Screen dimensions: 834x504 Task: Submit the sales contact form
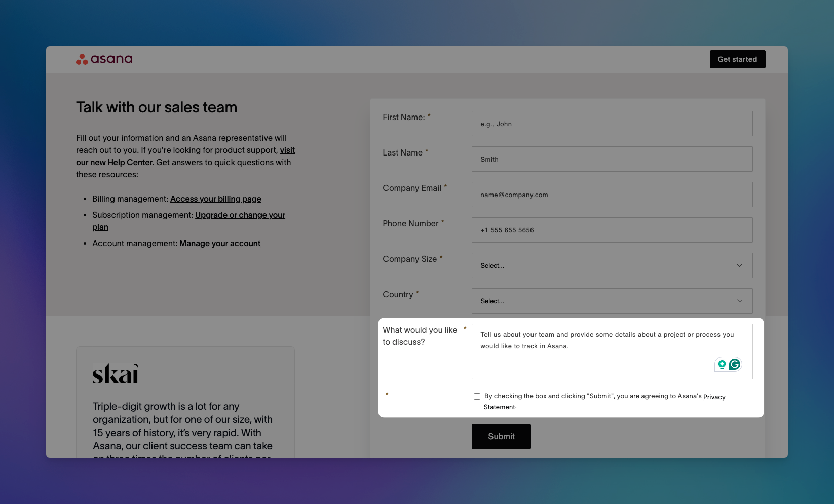[x=501, y=437]
